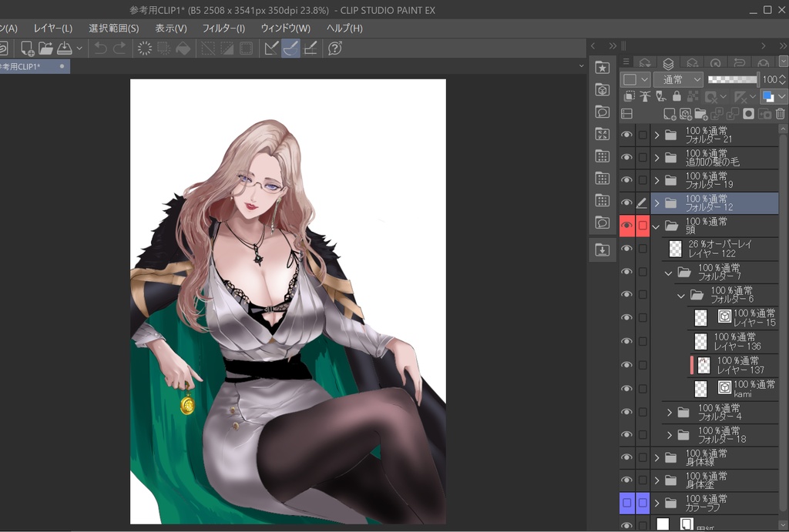789x532 pixels.
Task: Click the Clear spinner icon in the toolbar
Action: pyautogui.click(x=144, y=49)
